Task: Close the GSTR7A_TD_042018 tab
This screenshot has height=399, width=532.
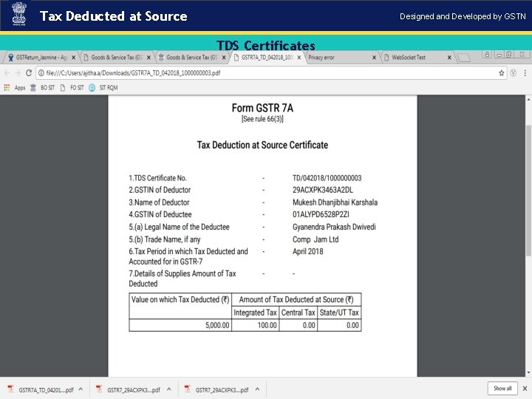Action: (299, 58)
